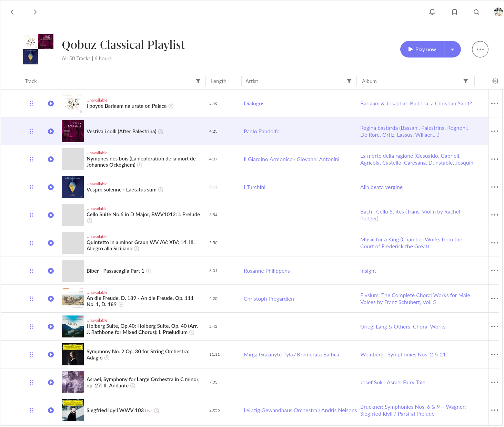This screenshot has height=427, width=504.
Task: Play Siegfried Idyll WWV 103 track
Action: tap(51, 410)
